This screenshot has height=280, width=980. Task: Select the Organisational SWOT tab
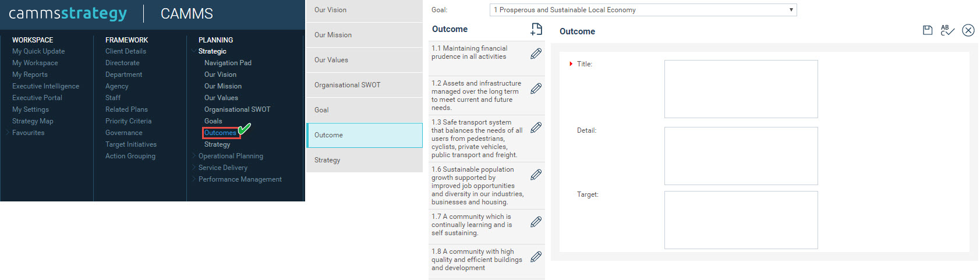[x=365, y=85]
